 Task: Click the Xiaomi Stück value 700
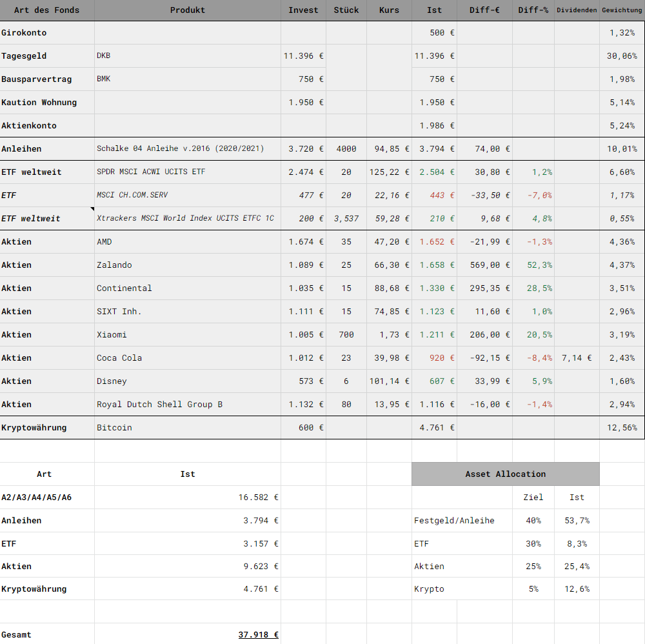346,334
